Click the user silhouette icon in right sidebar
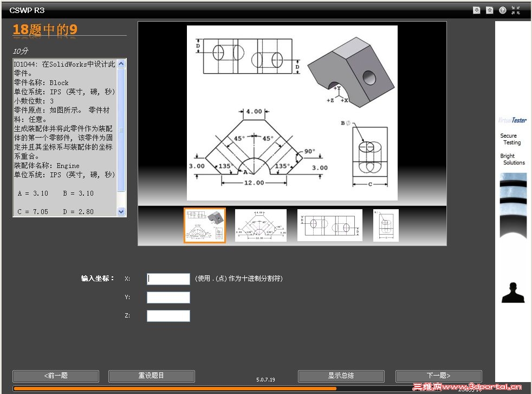532x394 pixels. (x=513, y=292)
